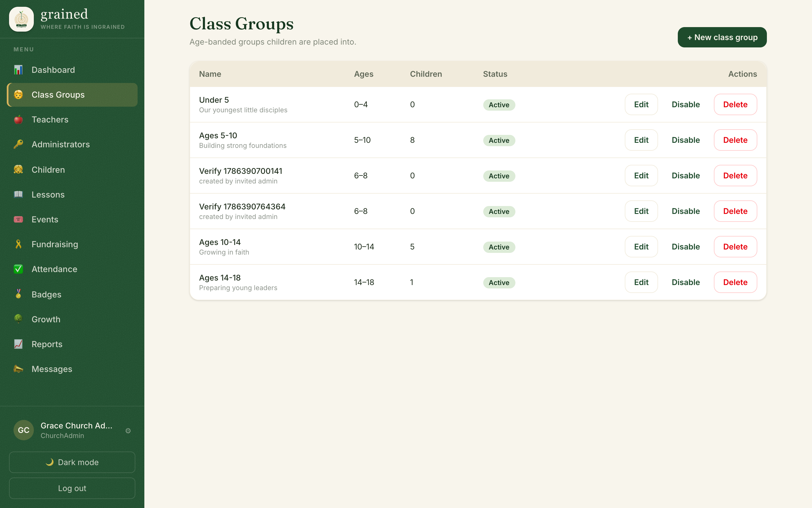
Task: Click the Lessons open book icon
Action: (18, 194)
